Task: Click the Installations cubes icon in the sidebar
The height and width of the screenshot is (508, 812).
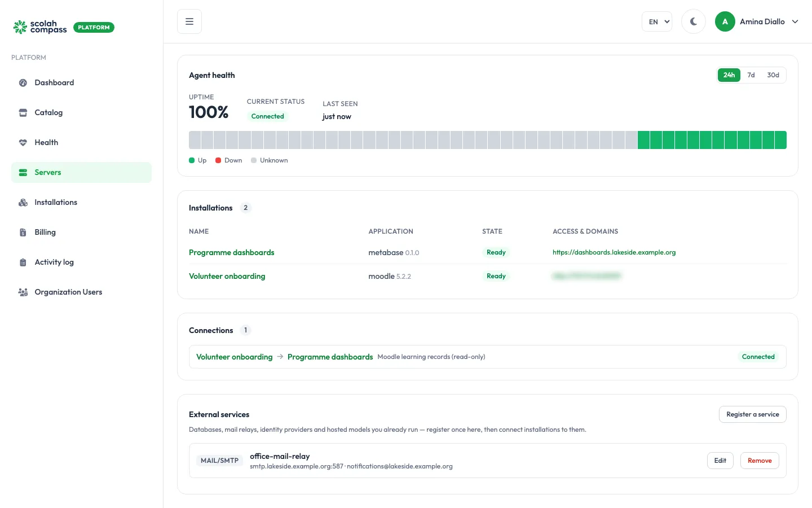Action: point(23,202)
